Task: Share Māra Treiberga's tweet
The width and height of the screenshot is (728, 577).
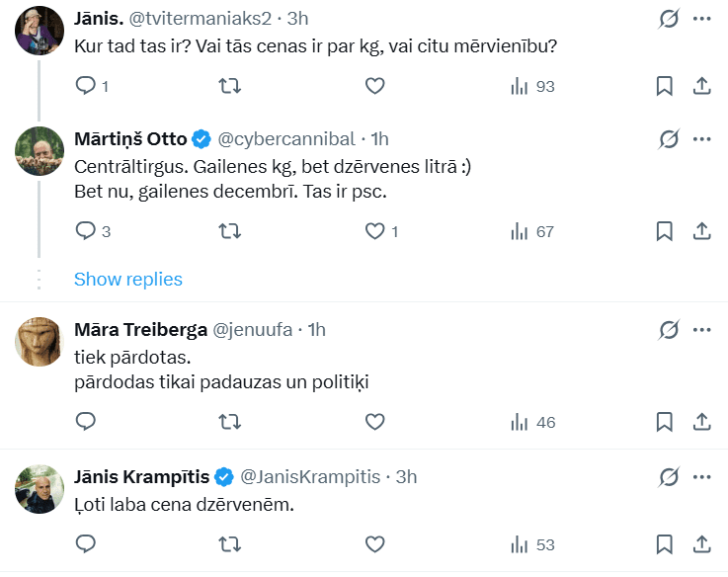Action: 702,422
